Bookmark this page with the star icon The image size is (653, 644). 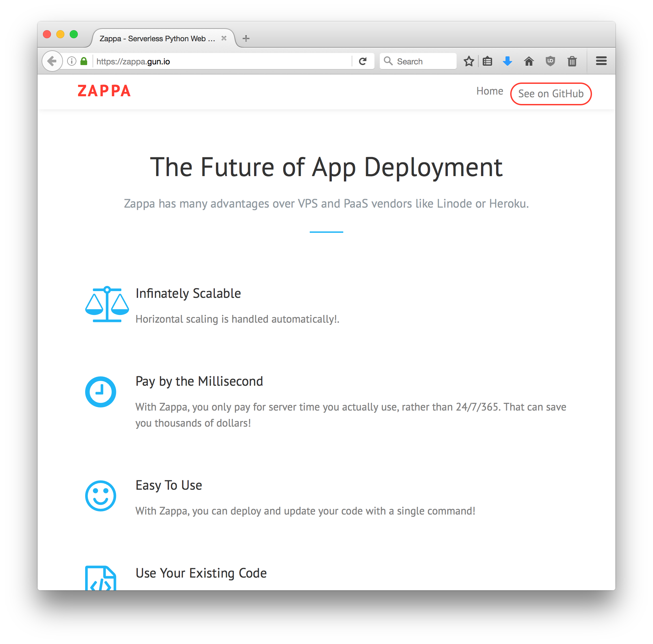[469, 61]
